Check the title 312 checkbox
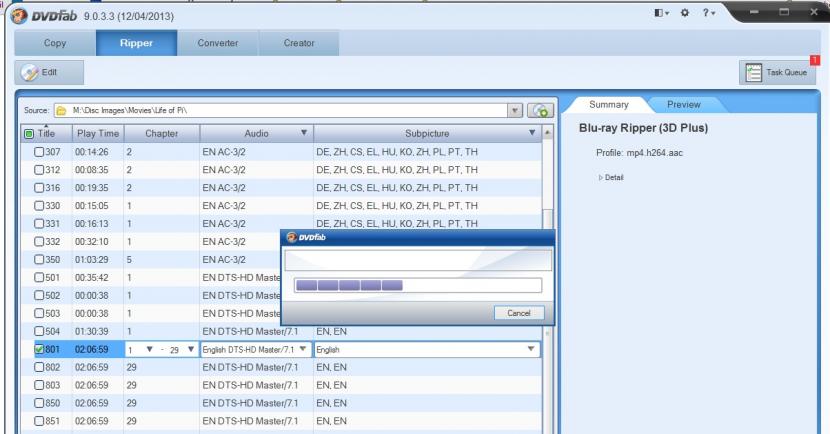Image resolution: width=830 pixels, height=434 pixels. tap(39, 170)
